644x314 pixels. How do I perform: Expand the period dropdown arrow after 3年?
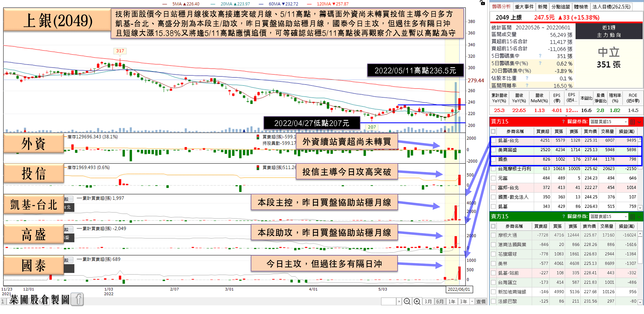pyautogui.click(x=472, y=302)
